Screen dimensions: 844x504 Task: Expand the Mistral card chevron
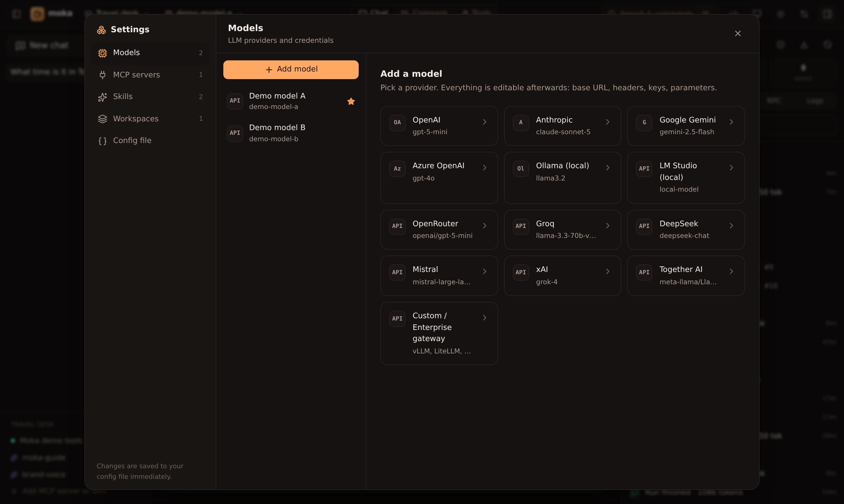click(485, 271)
